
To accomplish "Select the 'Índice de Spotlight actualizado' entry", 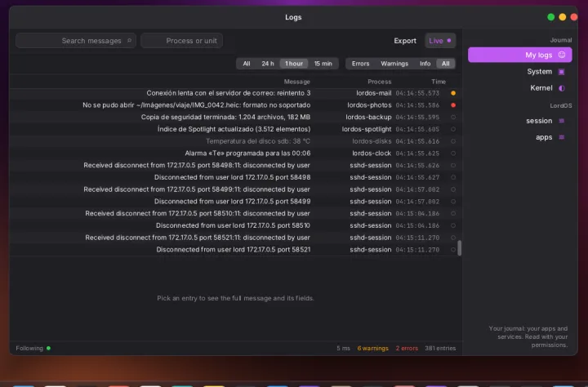I will [x=235, y=129].
